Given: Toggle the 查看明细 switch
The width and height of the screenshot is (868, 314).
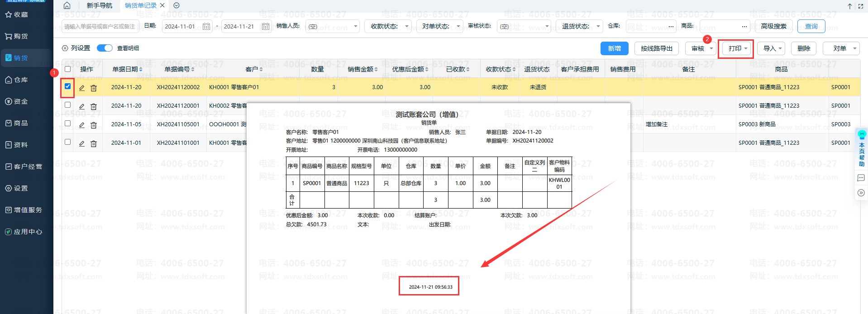Looking at the screenshot, I should tap(105, 48).
